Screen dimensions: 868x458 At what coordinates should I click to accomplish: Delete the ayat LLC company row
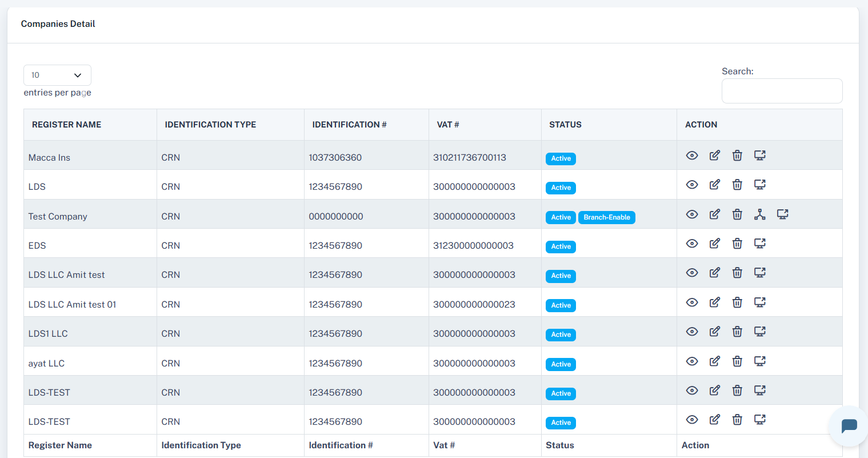(737, 361)
